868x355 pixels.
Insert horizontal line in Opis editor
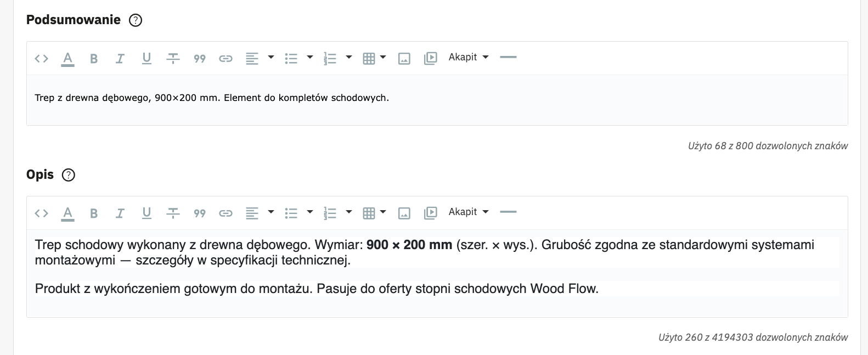(509, 212)
